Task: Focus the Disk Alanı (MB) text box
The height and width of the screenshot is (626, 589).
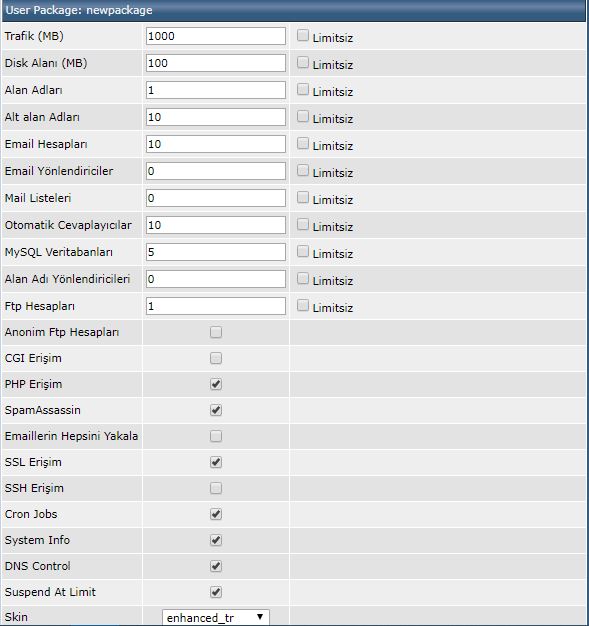Action: coord(216,63)
